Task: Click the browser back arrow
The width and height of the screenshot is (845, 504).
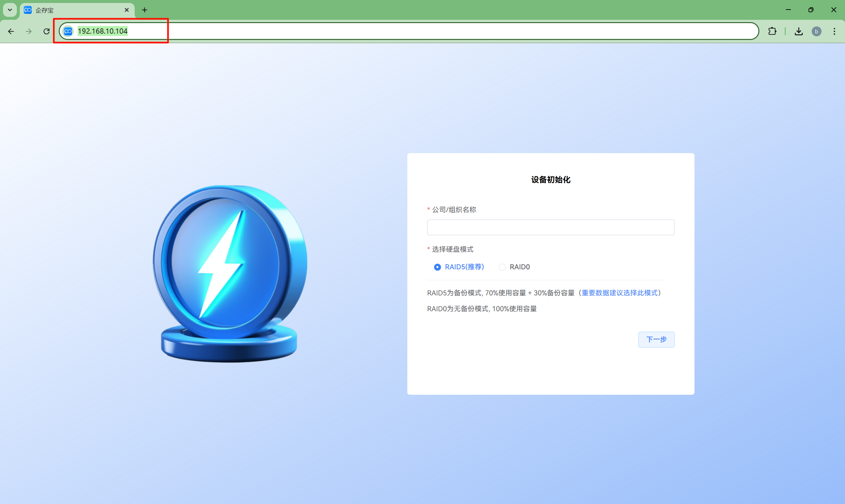Action: tap(11, 31)
